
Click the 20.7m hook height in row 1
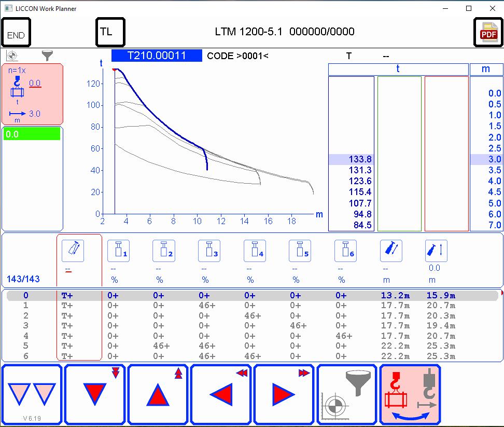[x=441, y=305]
